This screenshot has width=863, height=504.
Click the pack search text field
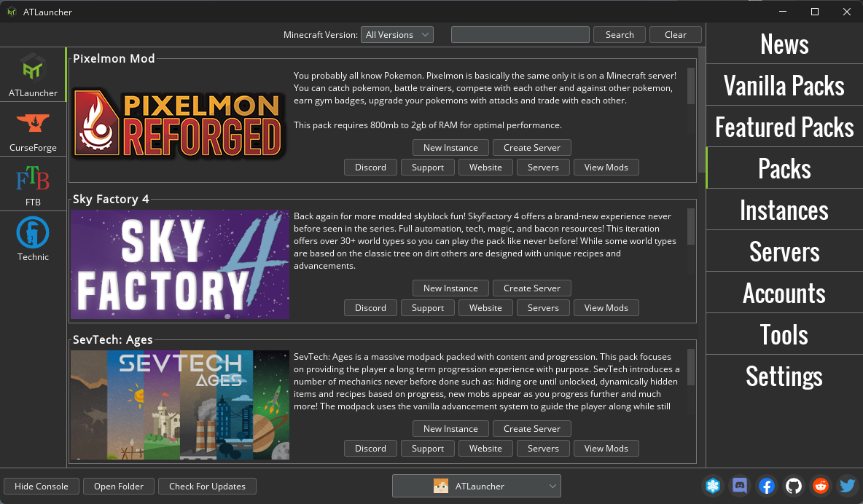click(x=520, y=35)
